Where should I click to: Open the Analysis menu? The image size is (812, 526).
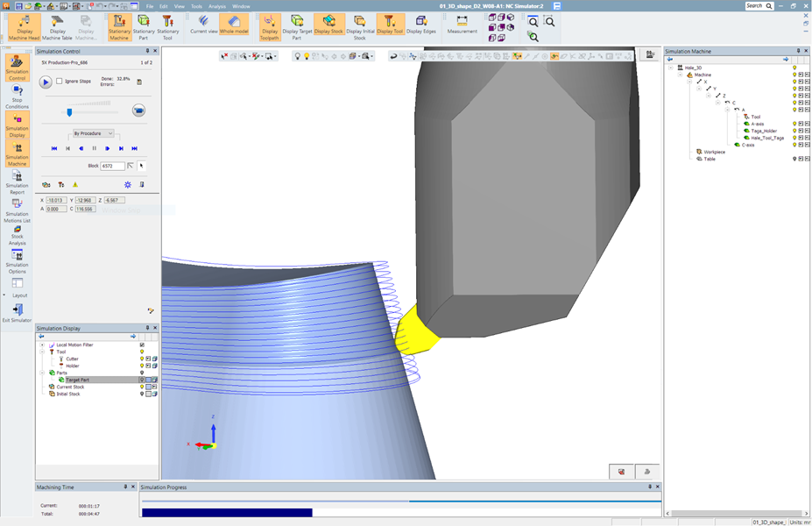point(216,6)
